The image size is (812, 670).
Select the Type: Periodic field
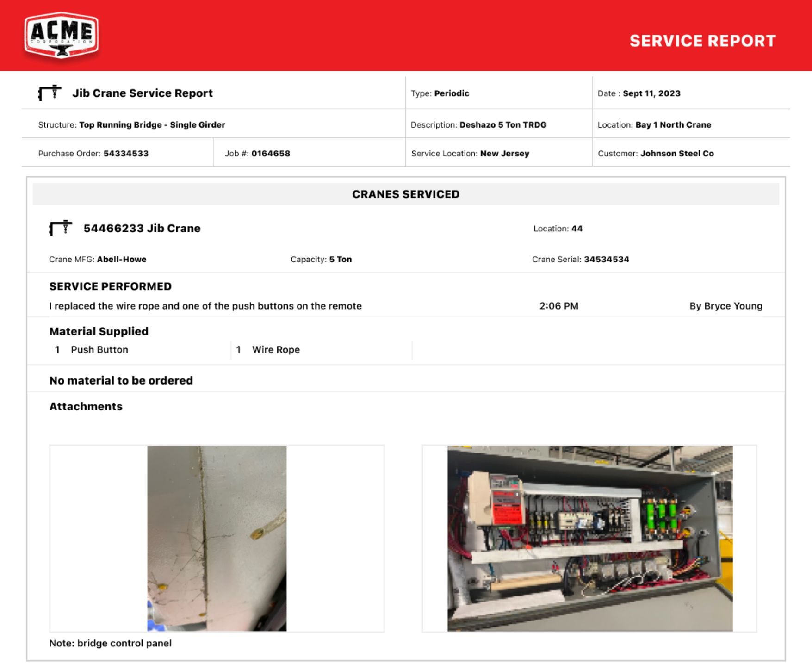pos(440,93)
